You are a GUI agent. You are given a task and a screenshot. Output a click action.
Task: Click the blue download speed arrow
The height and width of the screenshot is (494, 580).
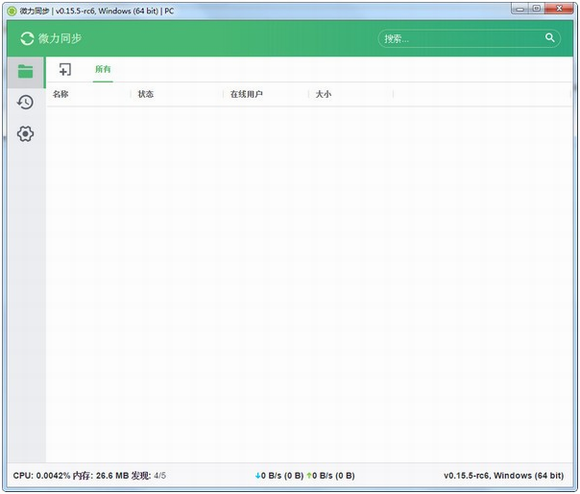pyautogui.click(x=258, y=476)
